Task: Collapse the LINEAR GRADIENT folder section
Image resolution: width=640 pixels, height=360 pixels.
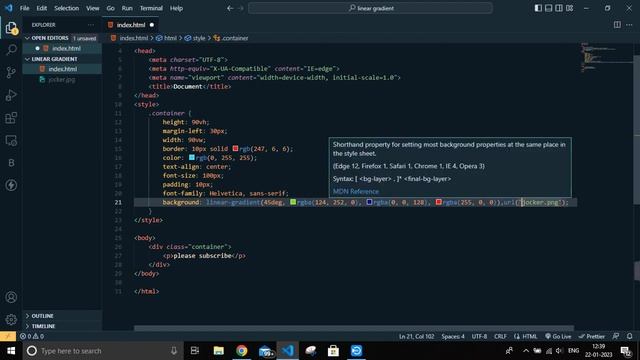Action: click(54, 59)
